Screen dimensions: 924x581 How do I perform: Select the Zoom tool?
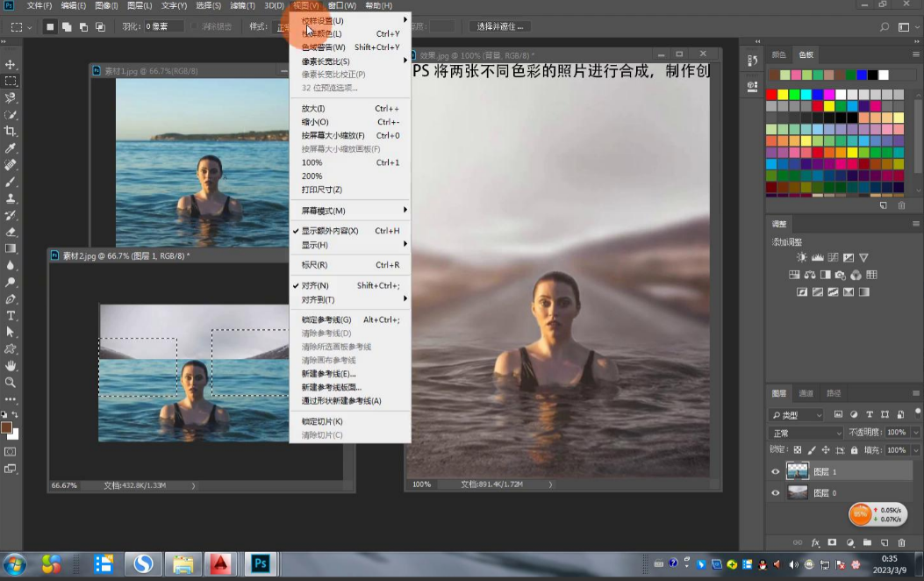(x=11, y=383)
